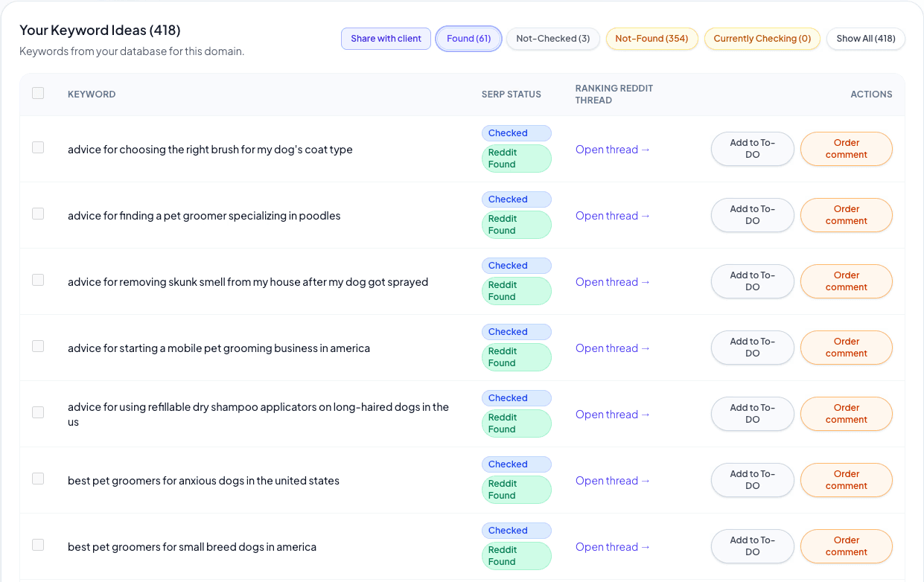924x582 pixels.
Task: View Currently Checking (0) keywords
Action: click(762, 39)
